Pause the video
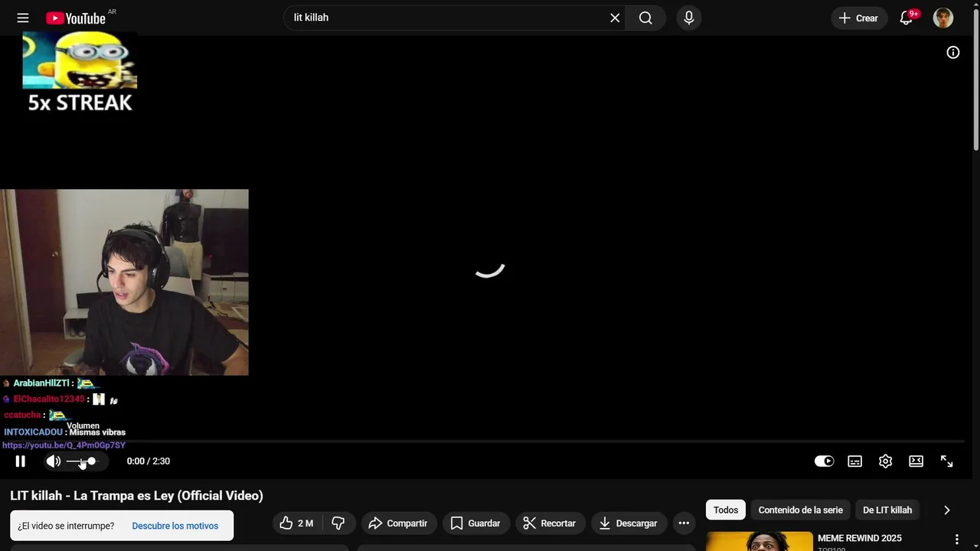Image resolution: width=980 pixels, height=551 pixels. point(21,461)
